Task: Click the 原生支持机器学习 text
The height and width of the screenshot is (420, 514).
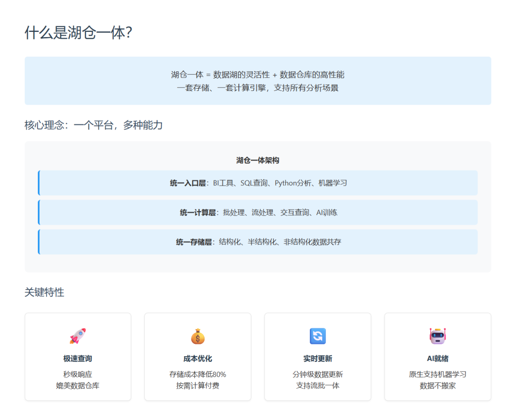Action: pos(438,374)
